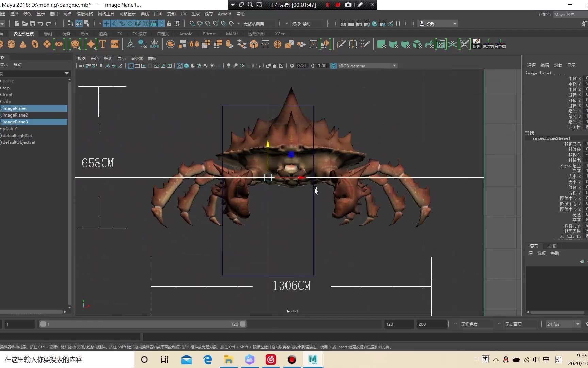
Task: Click the undo arrow icon
Action: point(40,24)
